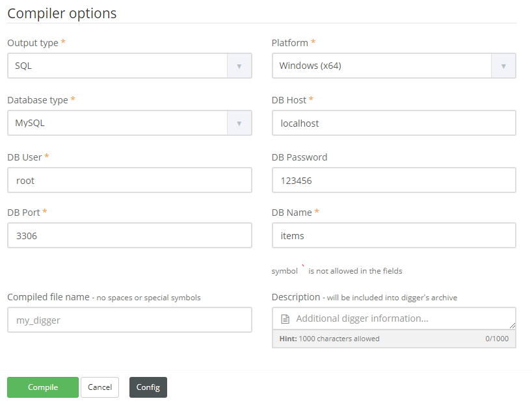Focus the DB User field containing root
Screen dimensions: 532x401
[x=129, y=180]
